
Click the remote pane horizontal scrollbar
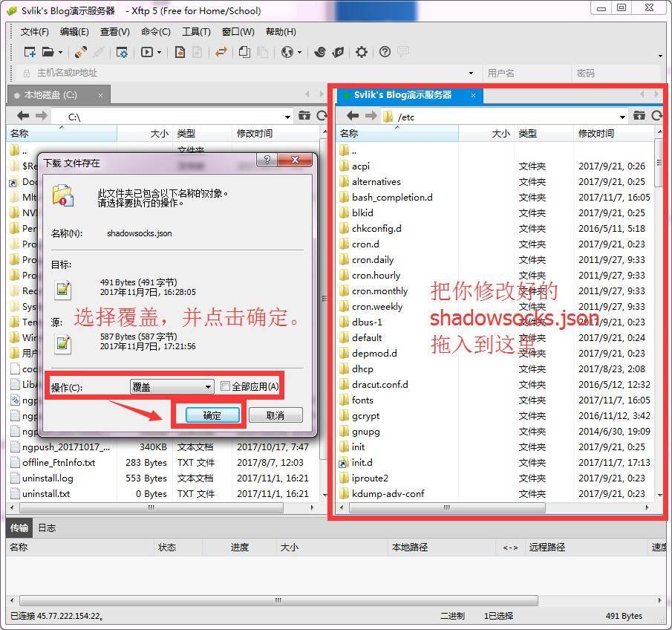pos(446,507)
